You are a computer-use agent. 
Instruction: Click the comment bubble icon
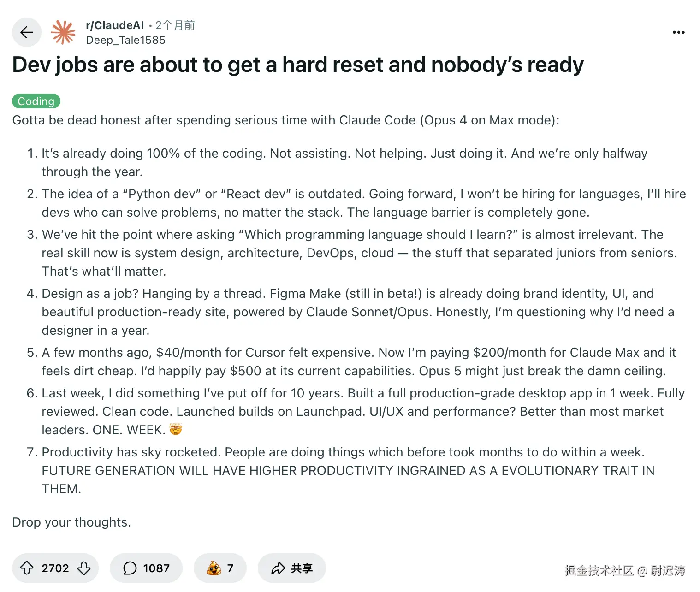tap(130, 568)
